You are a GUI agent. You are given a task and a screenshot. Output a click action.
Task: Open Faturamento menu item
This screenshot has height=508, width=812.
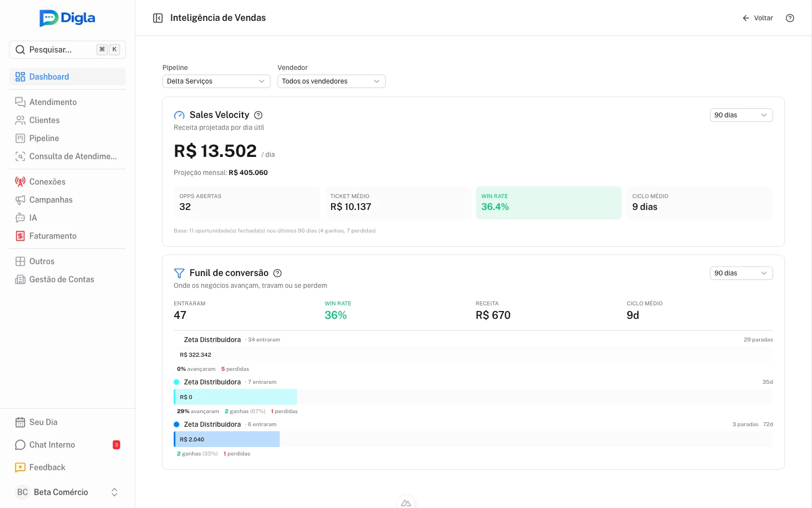tap(67, 236)
